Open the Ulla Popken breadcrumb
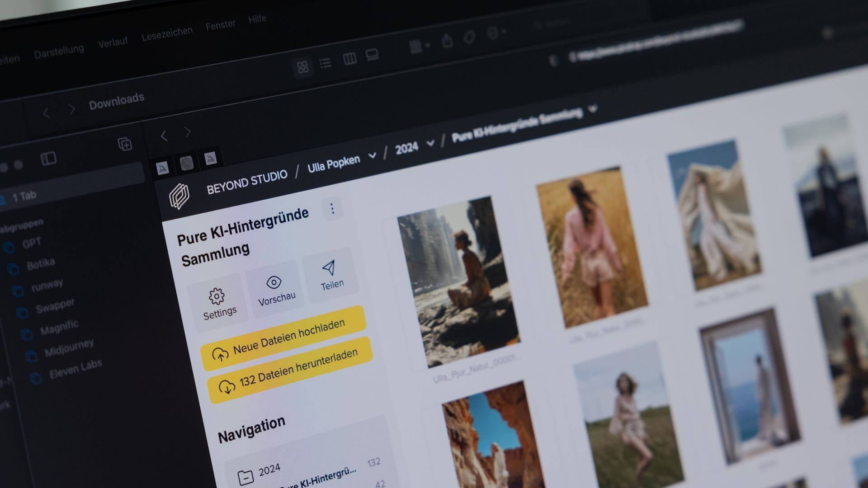This screenshot has width=868, height=488. point(334,164)
